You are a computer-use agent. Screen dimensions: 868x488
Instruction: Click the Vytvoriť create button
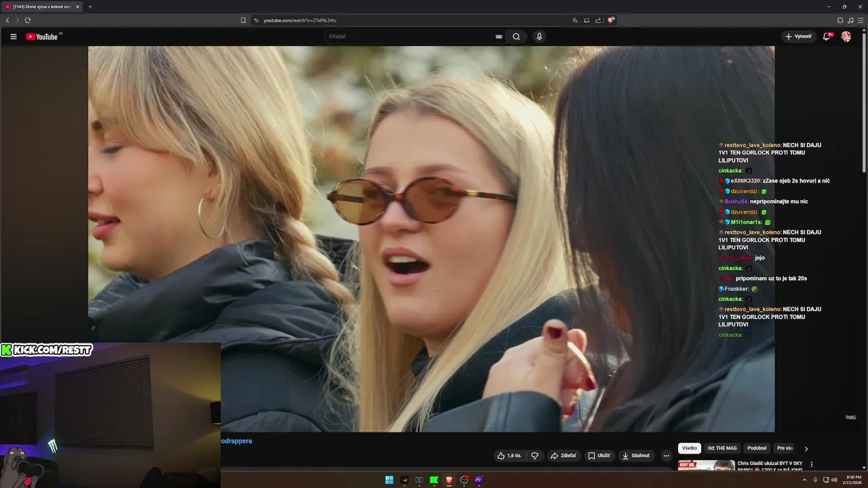tap(798, 37)
